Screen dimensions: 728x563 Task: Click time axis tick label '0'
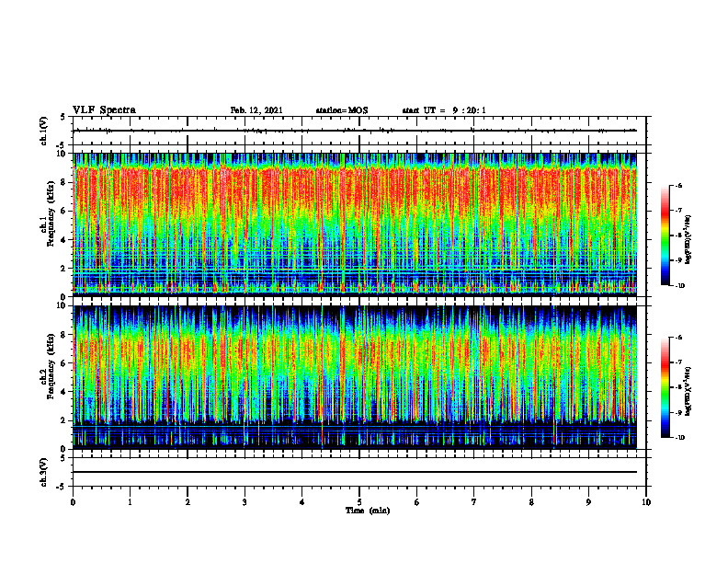tap(73, 502)
